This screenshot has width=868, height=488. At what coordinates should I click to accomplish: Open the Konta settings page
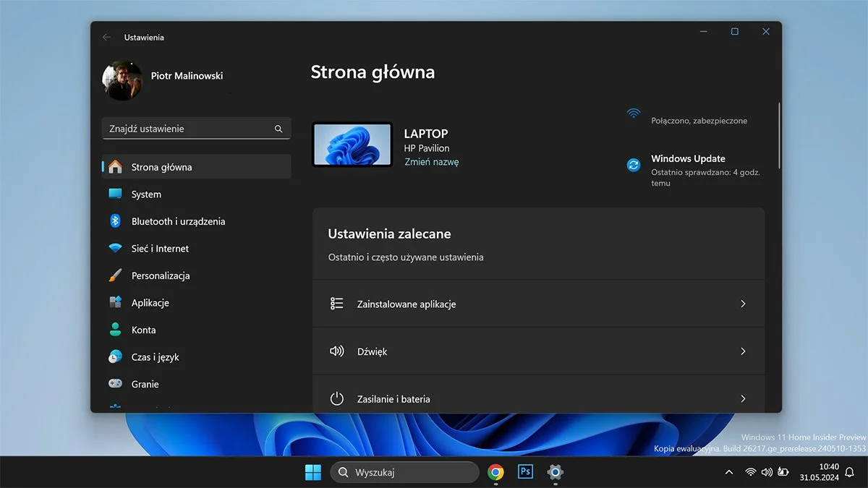coord(142,330)
